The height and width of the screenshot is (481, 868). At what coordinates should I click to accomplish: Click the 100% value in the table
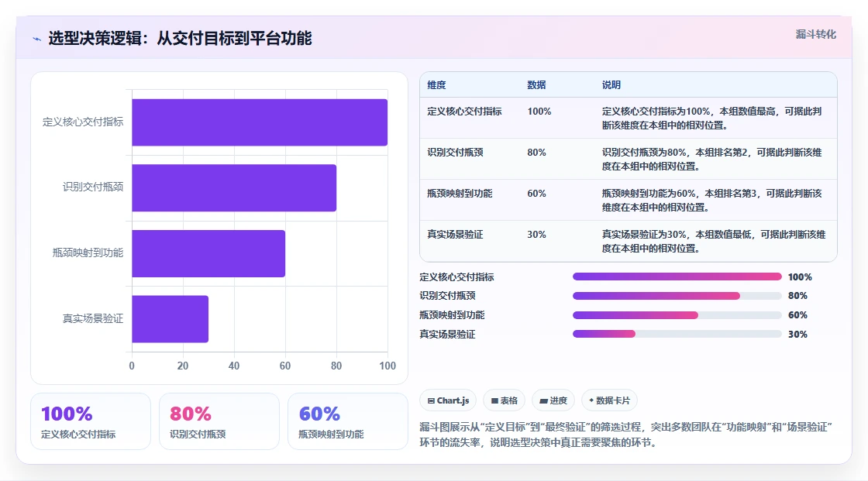(x=539, y=112)
